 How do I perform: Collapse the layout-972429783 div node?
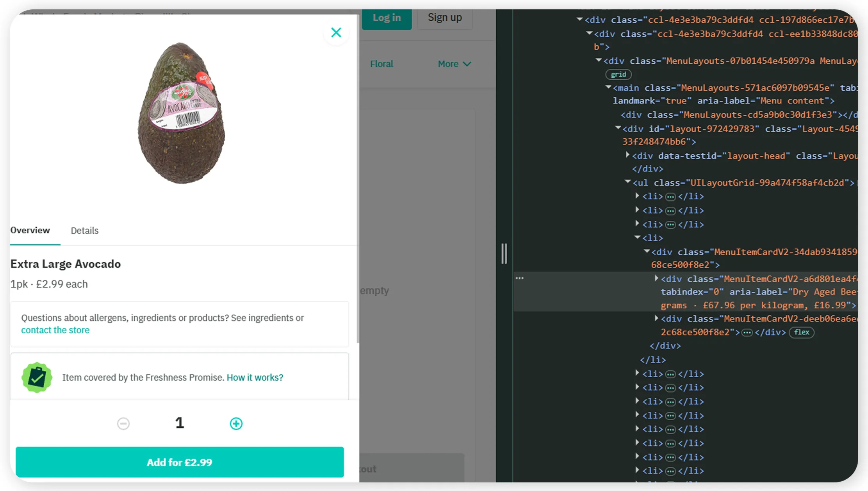[618, 128]
